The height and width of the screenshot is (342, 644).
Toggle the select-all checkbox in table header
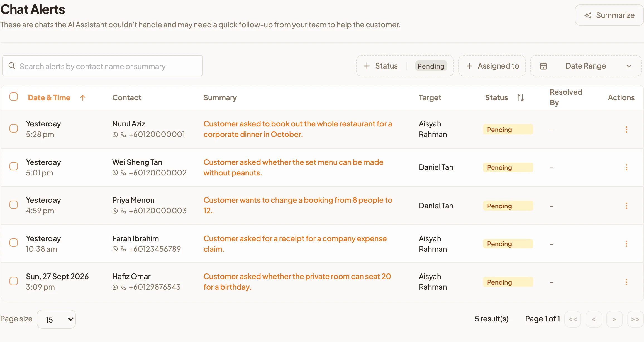point(14,97)
